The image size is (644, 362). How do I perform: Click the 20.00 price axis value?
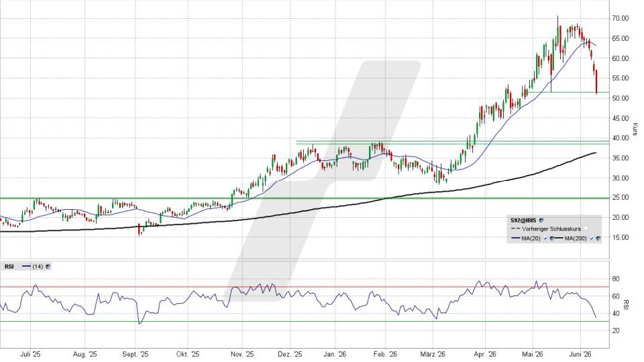pyautogui.click(x=620, y=217)
